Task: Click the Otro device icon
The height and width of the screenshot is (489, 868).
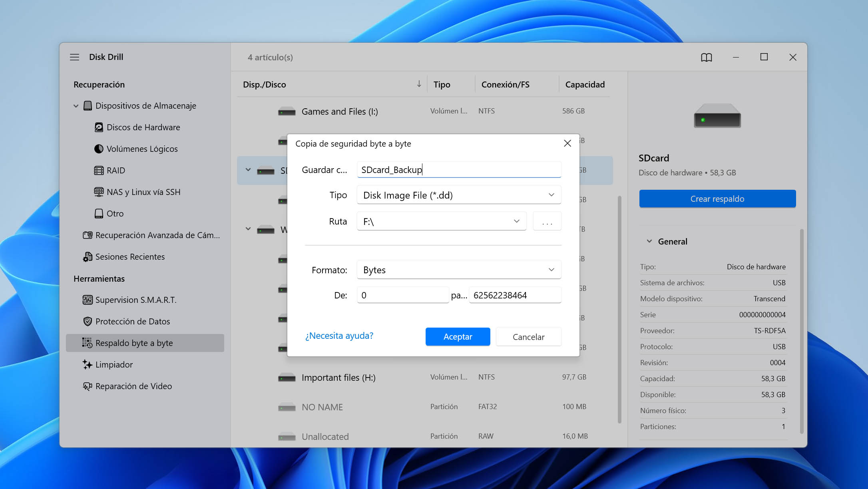Action: pos(99,214)
